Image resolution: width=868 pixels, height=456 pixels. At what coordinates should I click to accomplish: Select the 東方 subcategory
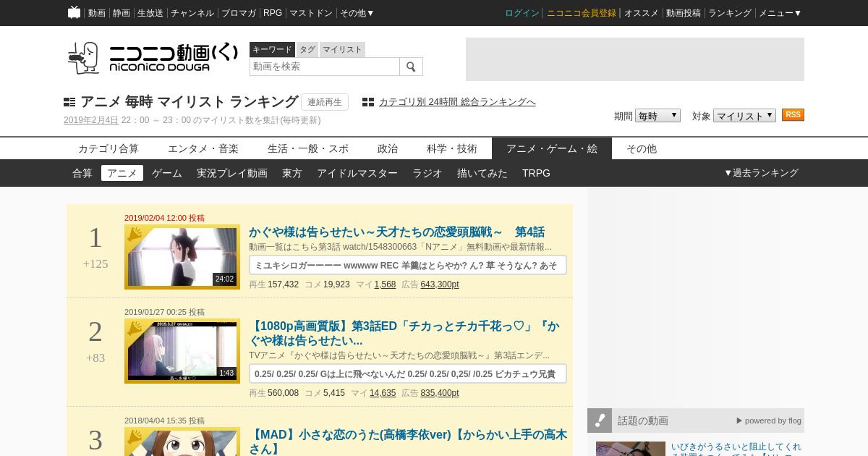292,173
